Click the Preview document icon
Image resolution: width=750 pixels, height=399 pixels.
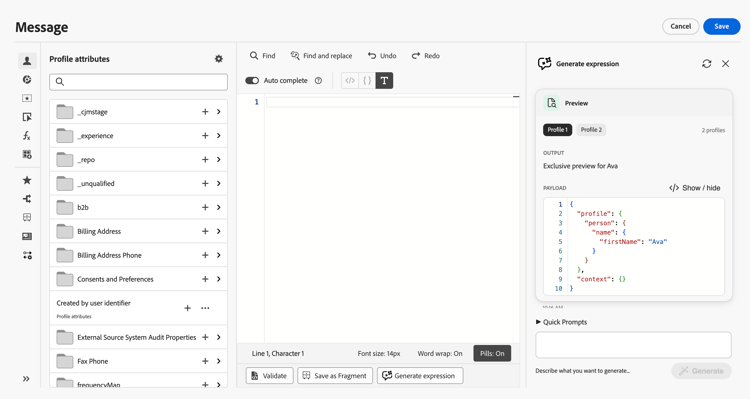tap(551, 103)
